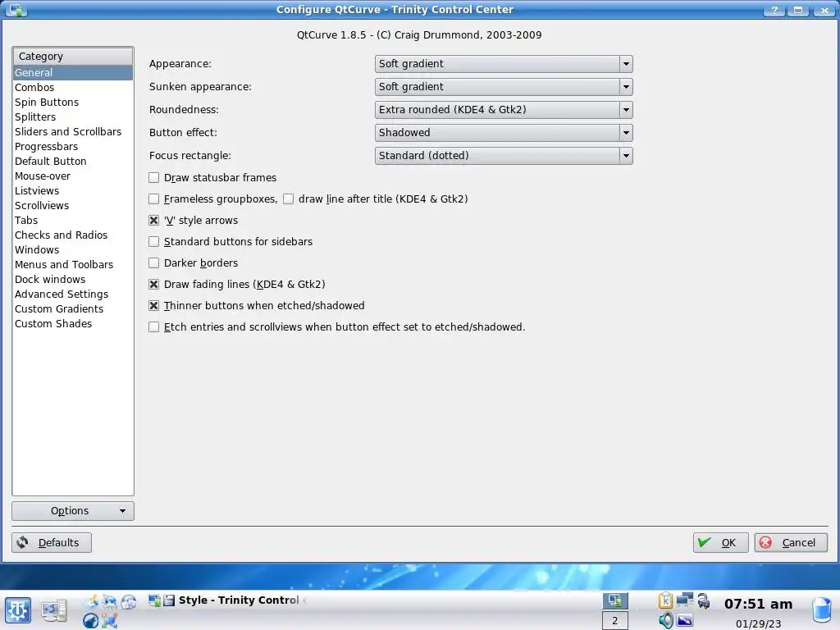
Task: Select the Windows category
Action: pos(73,249)
